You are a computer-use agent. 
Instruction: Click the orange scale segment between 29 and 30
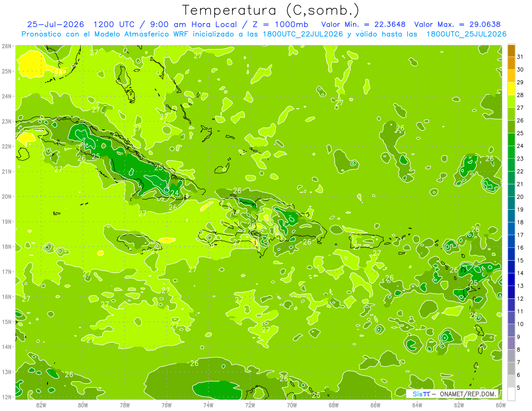point(511,76)
